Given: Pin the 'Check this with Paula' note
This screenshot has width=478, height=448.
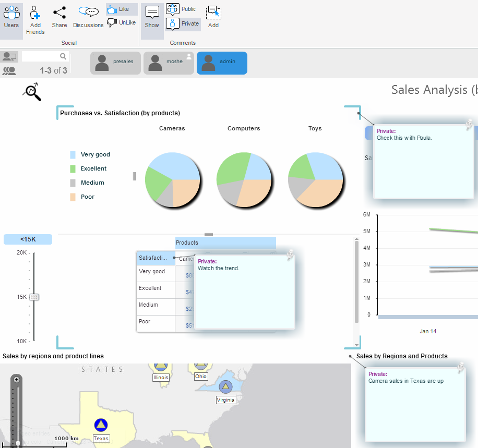Looking at the screenshot, I should 469,125.
